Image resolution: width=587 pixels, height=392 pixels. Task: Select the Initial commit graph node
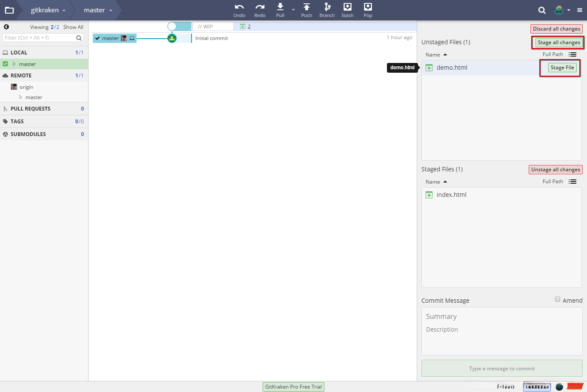172,38
